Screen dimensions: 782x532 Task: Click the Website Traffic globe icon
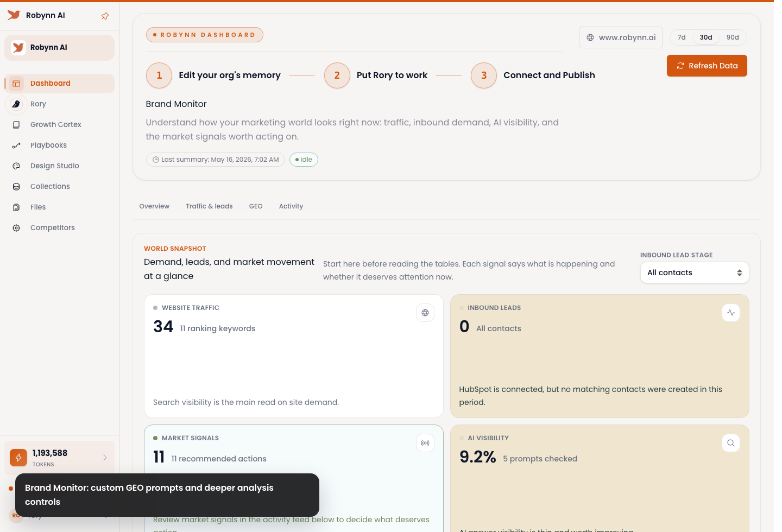[425, 313]
